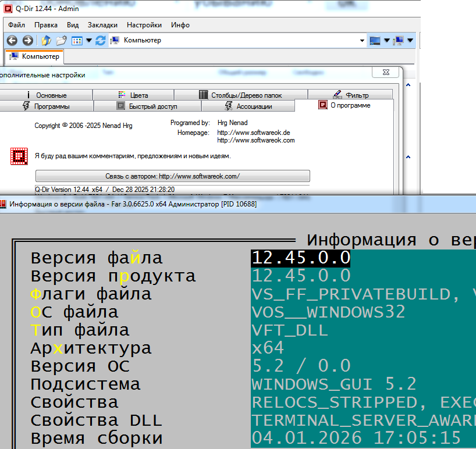Switch to the Быстрый доступ tab

coord(147,106)
